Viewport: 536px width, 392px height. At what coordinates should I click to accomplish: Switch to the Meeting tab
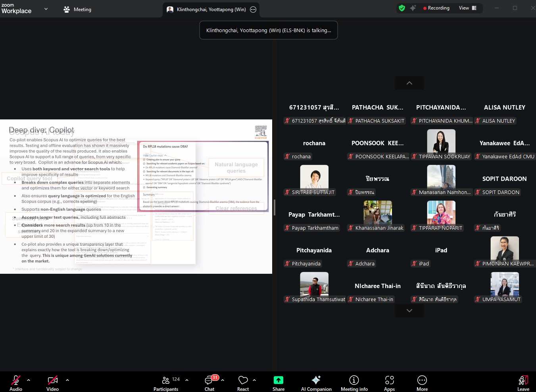[78, 9]
